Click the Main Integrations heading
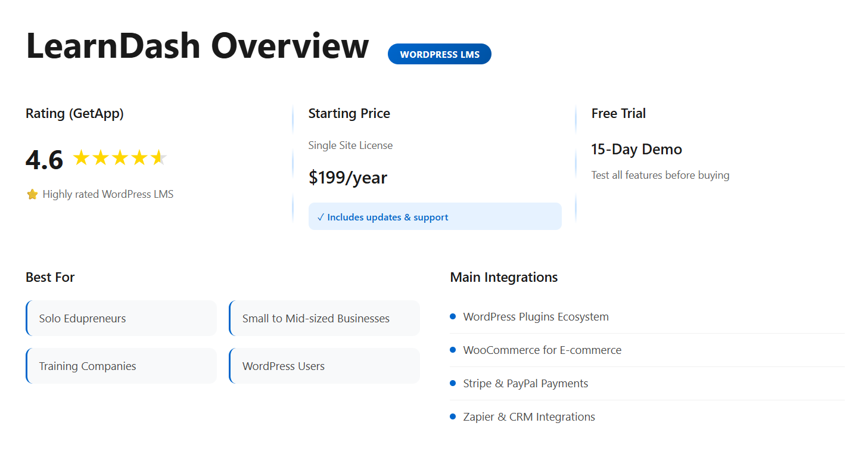This screenshot has height=454, width=868. (x=504, y=277)
